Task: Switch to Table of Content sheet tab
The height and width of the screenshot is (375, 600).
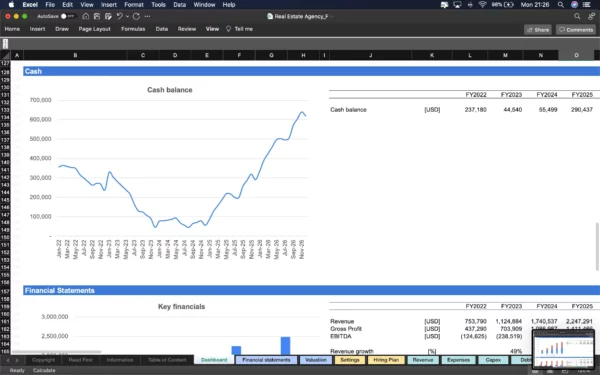Action: point(167,360)
